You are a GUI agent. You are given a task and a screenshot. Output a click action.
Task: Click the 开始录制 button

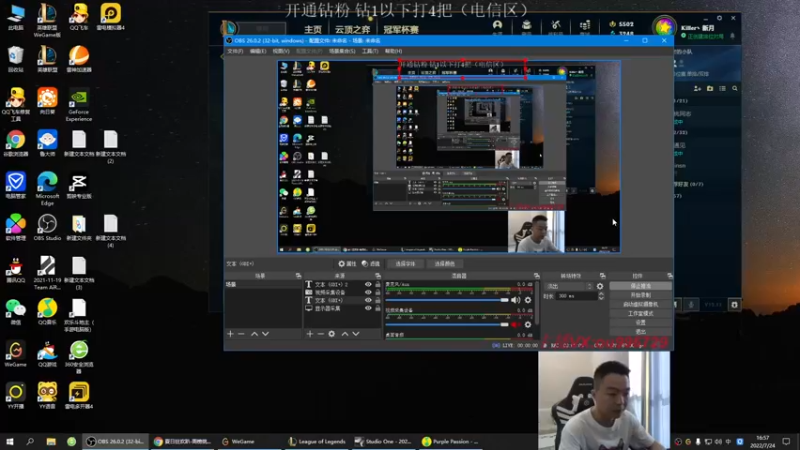coord(640,295)
